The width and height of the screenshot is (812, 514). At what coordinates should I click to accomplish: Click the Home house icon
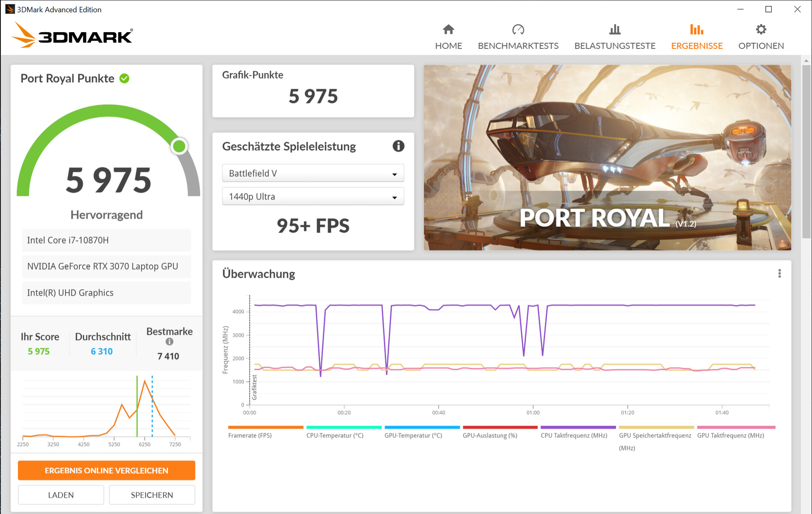[448, 30]
